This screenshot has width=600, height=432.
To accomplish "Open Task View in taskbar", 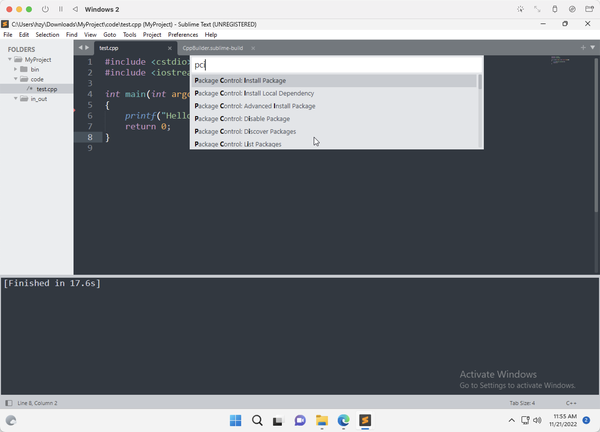I will coord(278,421).
